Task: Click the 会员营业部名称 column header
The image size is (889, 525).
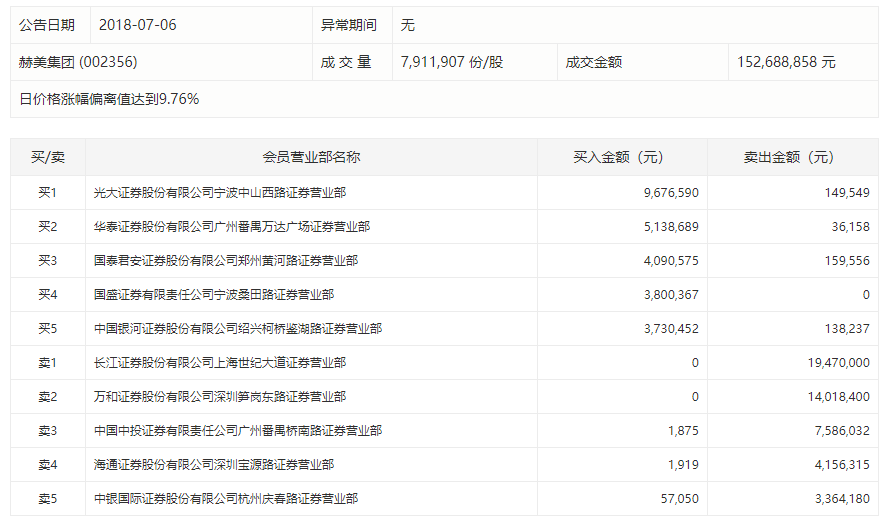Action: [x=311, y=157]
